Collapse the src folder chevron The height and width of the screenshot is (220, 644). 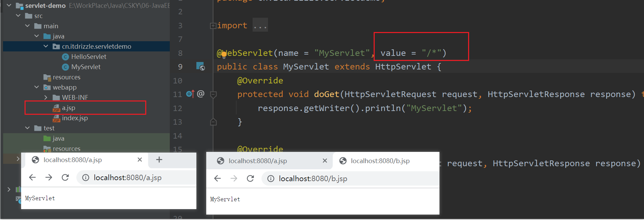pyautogui.click(x=18, y=16)
